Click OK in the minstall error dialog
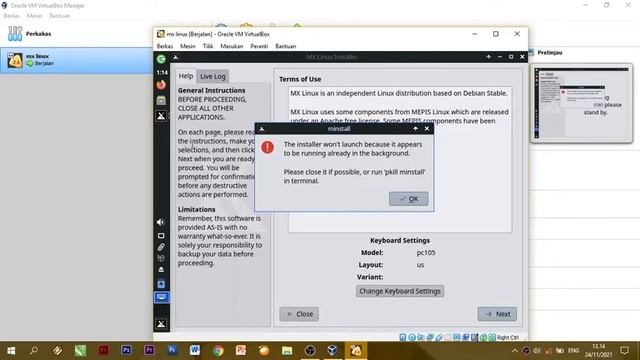Screen dimensions: 640x360 click(409, 199)
